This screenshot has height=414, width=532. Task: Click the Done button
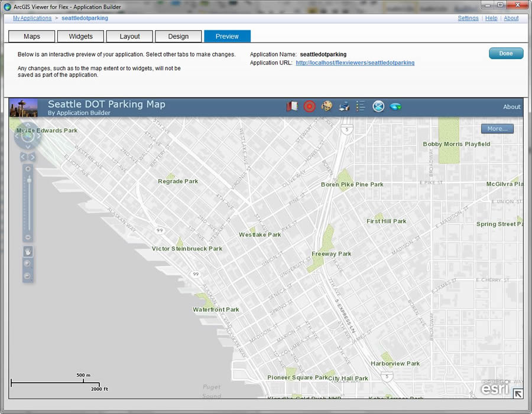click(506, 53)
